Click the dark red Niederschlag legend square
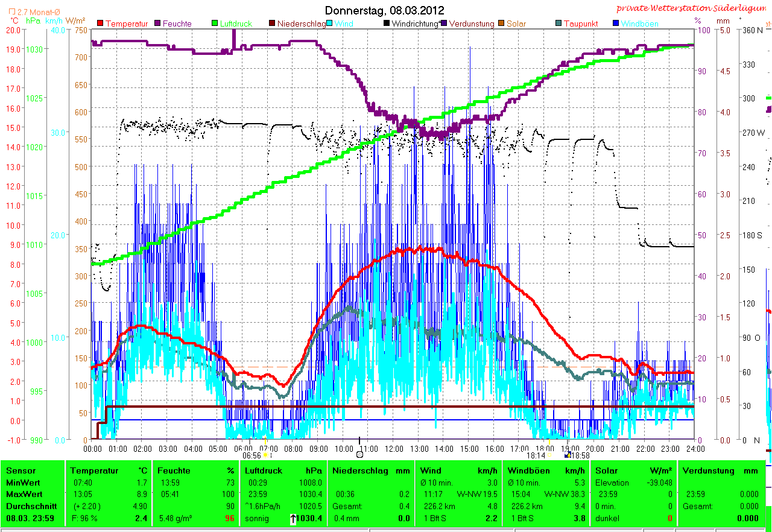The width and height of the screenshot is (772, 532). (272, 24)
